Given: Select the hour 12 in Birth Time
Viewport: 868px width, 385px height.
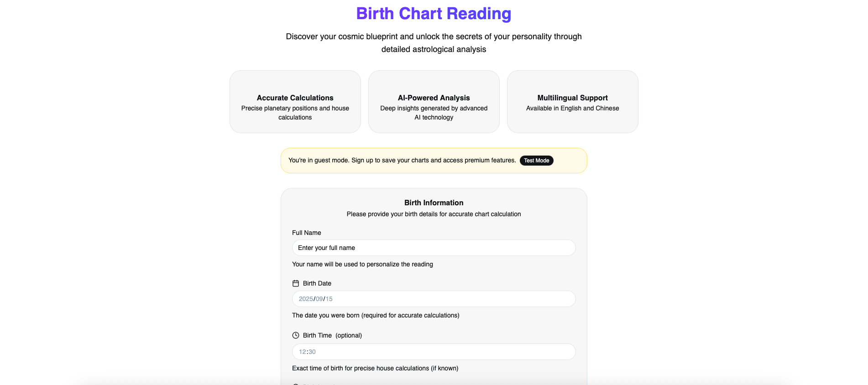Looking at the screenshot, I should tap(302, 352).
